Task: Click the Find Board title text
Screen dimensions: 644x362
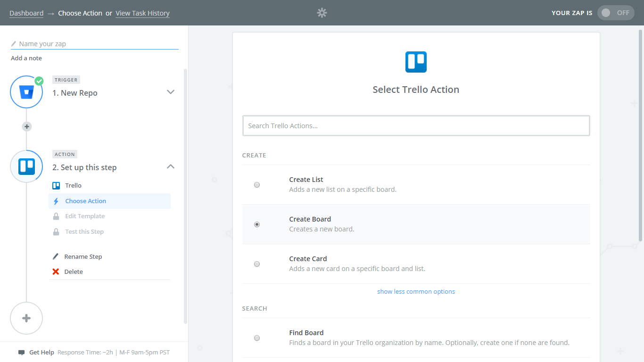Action: click(306, 333)
